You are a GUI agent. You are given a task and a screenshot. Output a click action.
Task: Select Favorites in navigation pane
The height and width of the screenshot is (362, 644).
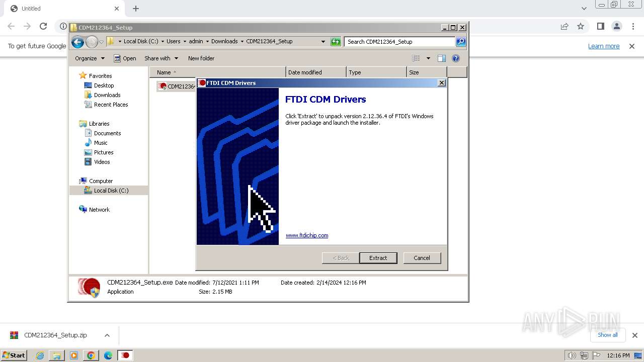click(100, 76)
